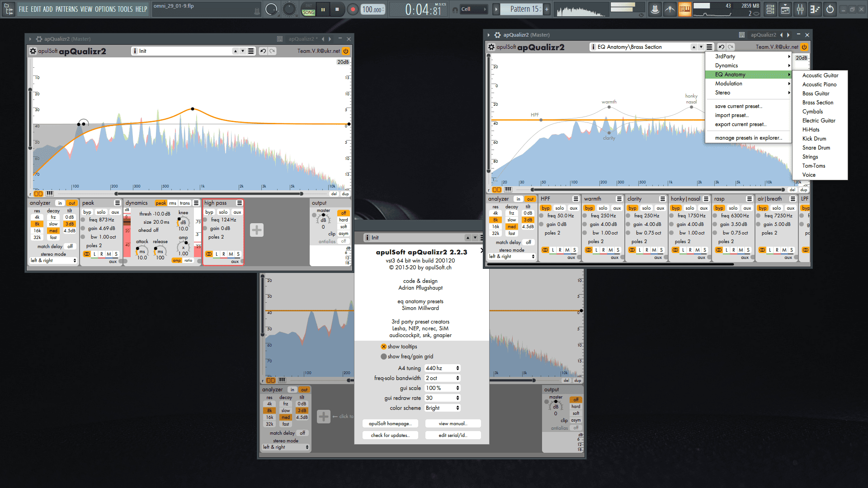Select 'fast' analyzer decay in the left window
This screenshot has width=868, height=488.
click(x=53, y=237)
